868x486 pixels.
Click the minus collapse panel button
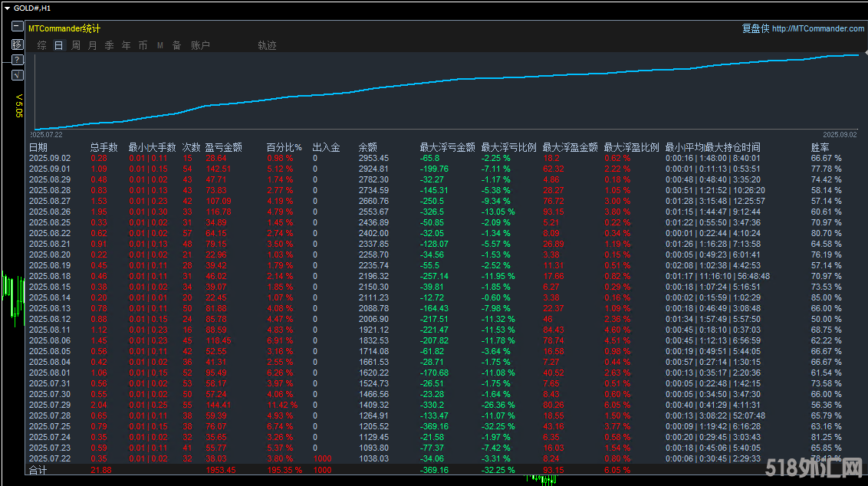17,26
